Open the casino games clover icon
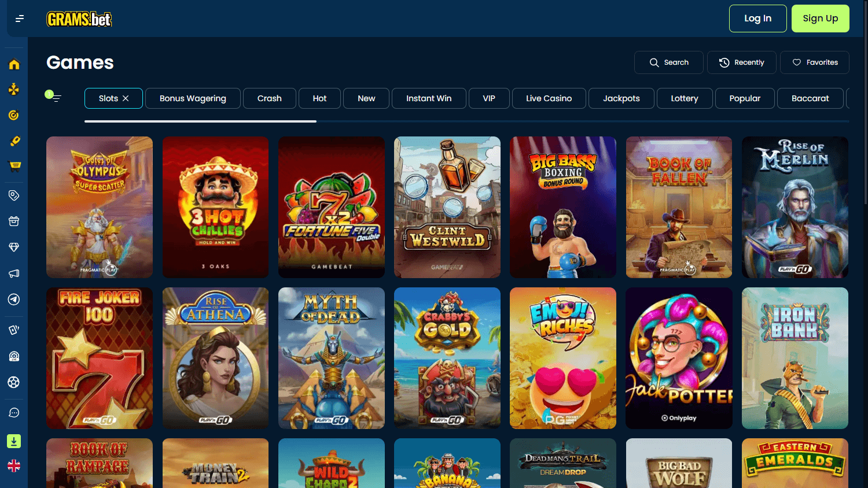Screen dimensions: 868x488 click(x=14, y=90)
